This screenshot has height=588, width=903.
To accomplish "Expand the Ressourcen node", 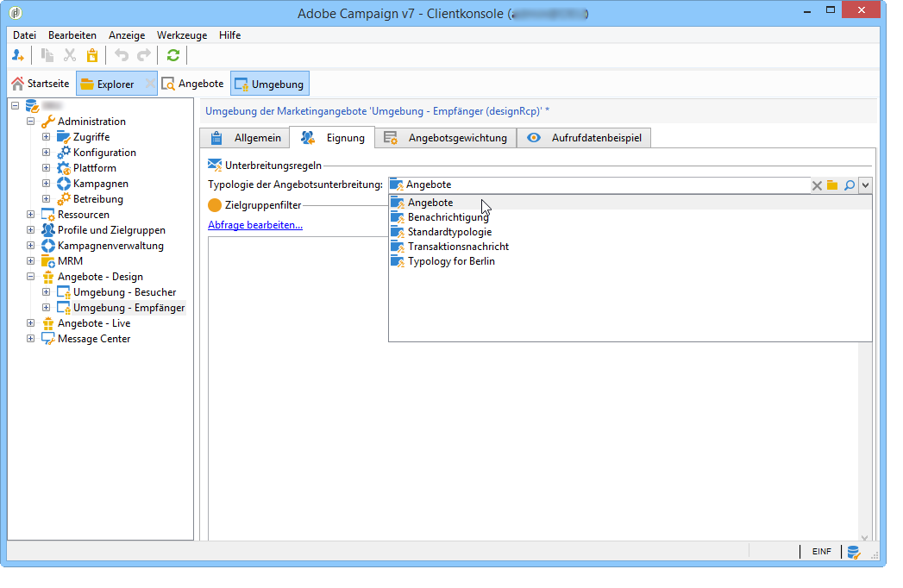I will click(30, 214).
